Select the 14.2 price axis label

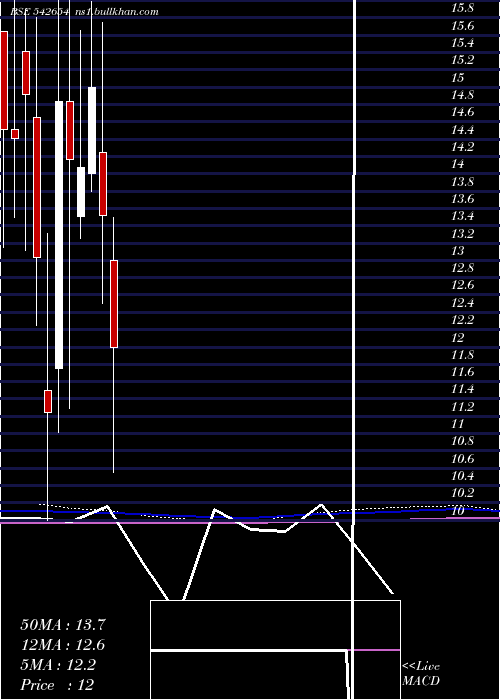point(462,146)
